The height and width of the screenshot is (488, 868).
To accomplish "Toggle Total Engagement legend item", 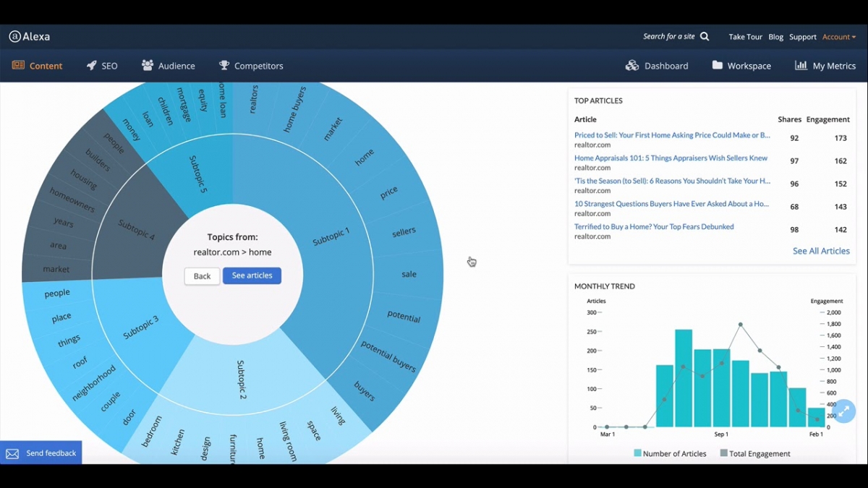I will click(755, 453).
